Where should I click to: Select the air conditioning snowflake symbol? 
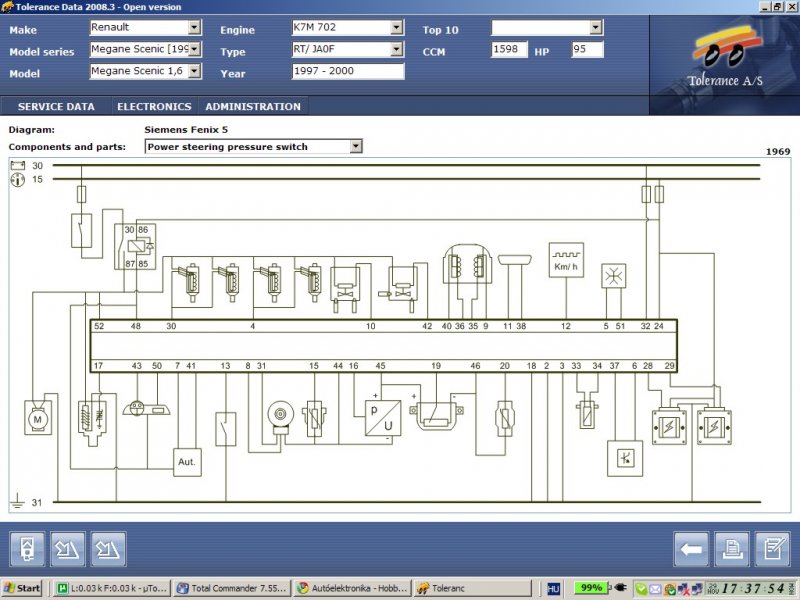tap(614, 276)
